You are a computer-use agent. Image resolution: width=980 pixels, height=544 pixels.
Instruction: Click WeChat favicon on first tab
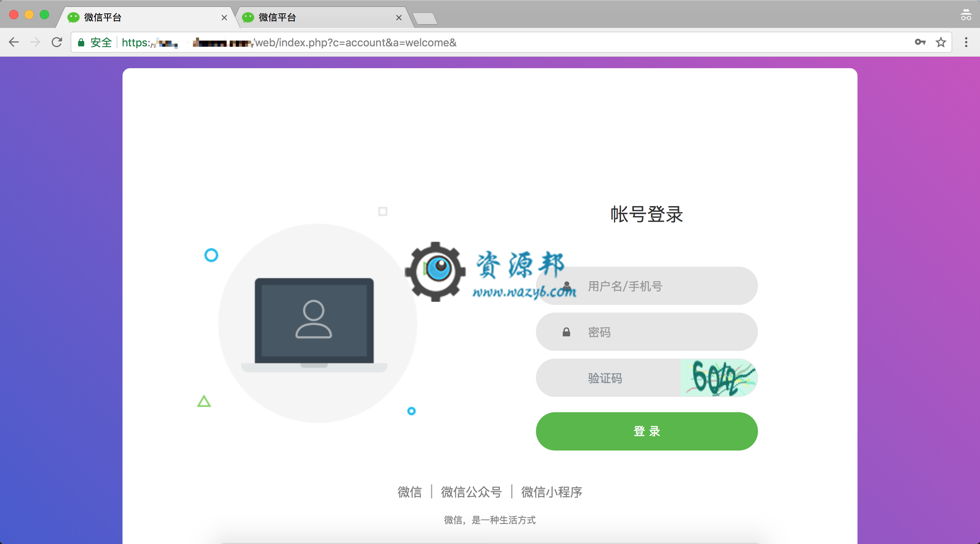[x=73, y=17]
